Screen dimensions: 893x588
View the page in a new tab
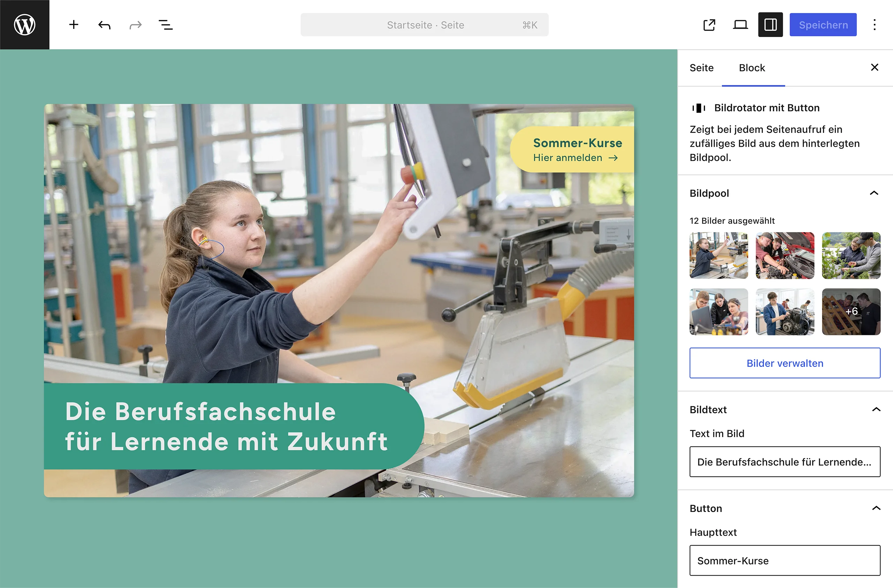click(x=709, y=25)
